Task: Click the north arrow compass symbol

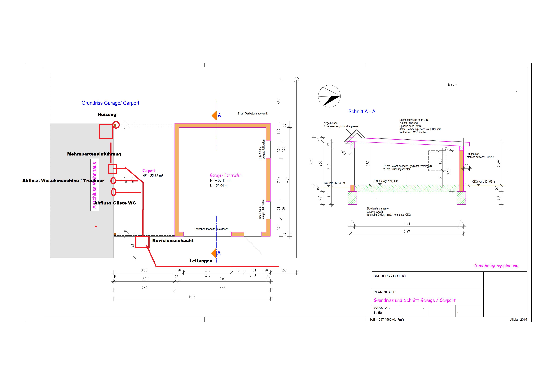Action: coord(329,96)
